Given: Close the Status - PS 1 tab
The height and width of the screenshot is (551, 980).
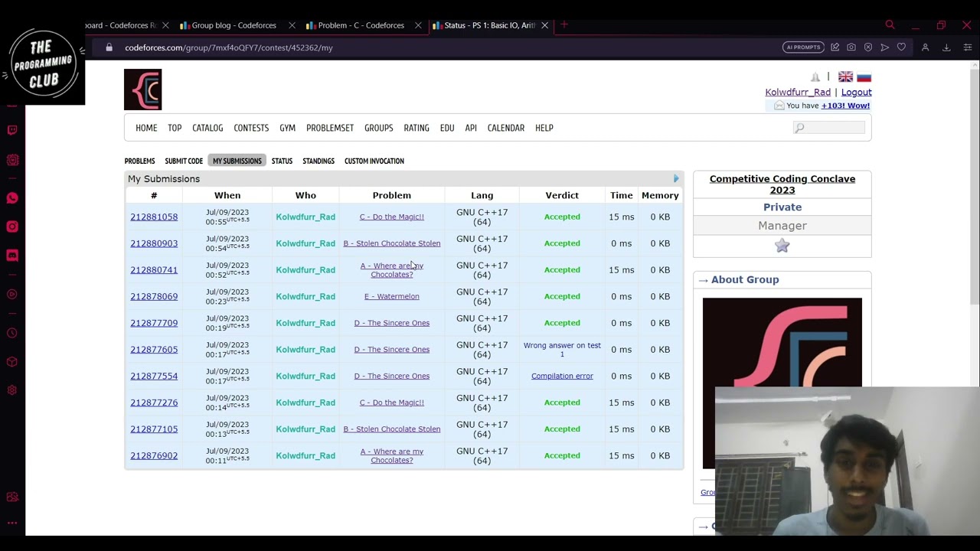Looking at the screenshot, I should [x=545, y=25].
